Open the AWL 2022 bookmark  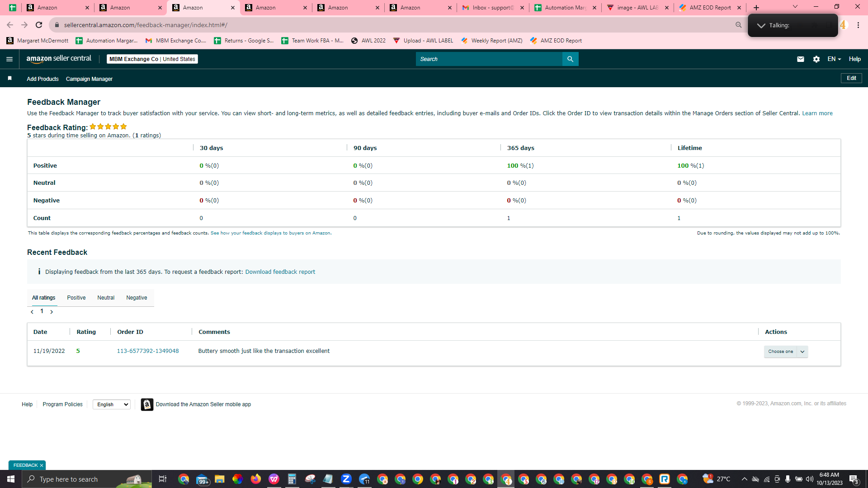coord(368,41)
